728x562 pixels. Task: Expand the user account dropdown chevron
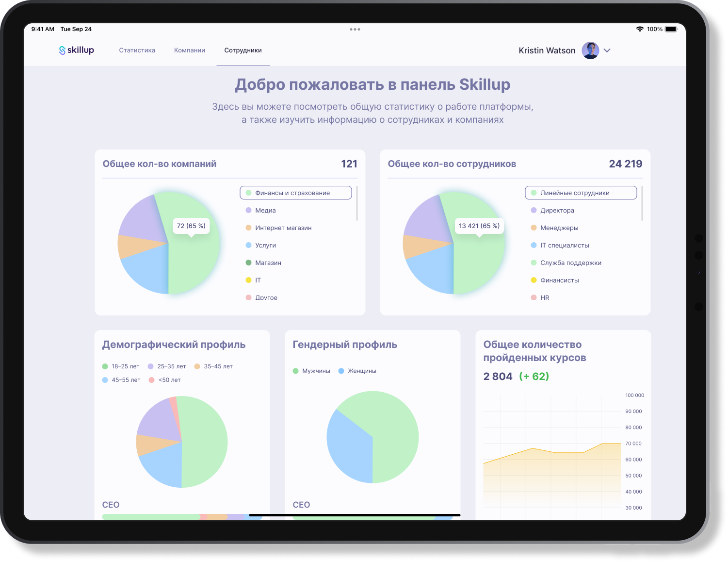pyautogui.click(x=607, y=50)
